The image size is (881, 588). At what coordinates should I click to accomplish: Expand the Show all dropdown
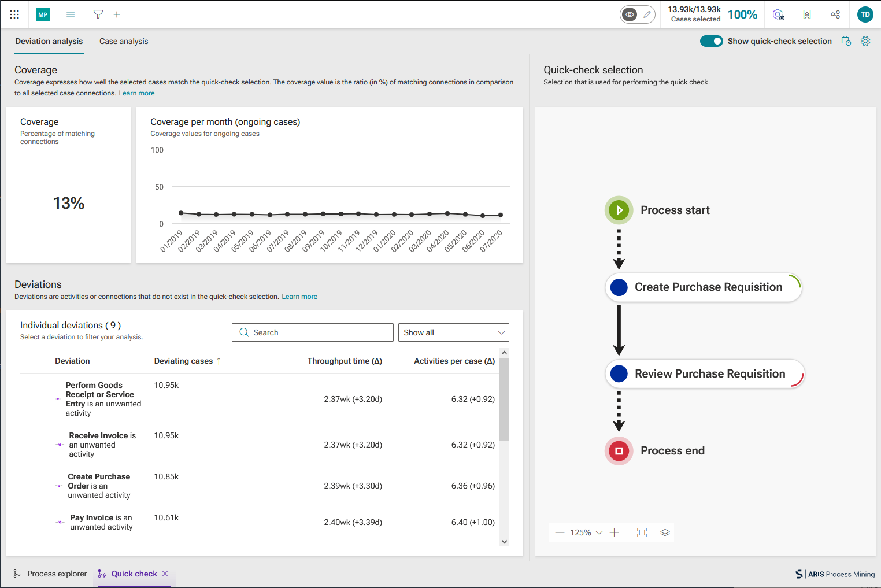click(454, 332)
